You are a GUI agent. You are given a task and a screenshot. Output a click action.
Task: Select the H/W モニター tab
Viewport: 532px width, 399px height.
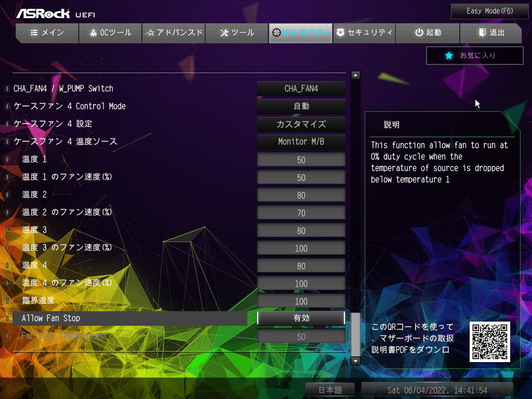(x=301, y=33)
